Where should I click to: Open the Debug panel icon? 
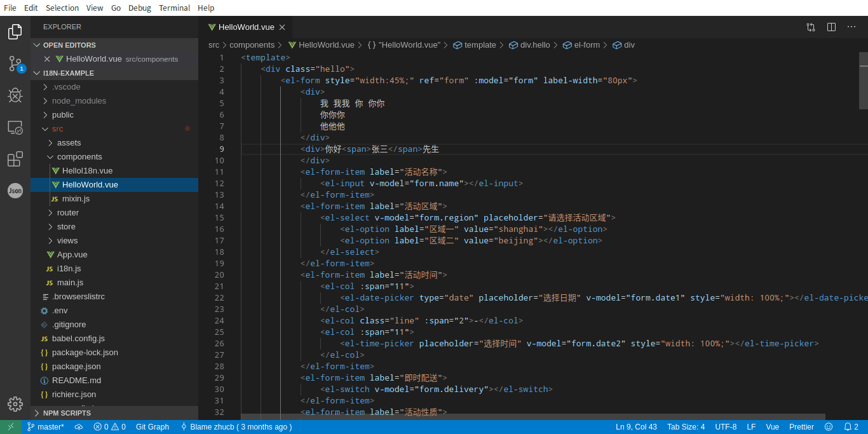(x=15, y=95)
